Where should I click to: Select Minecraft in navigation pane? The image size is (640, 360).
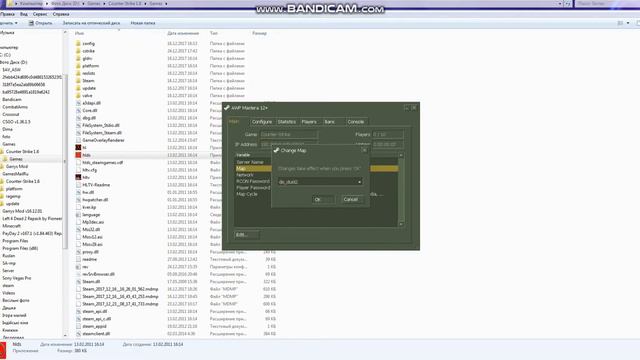[x=11, y=226]
